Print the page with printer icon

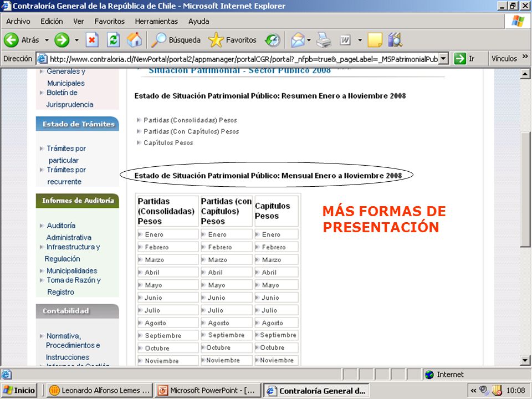point(324,40)
